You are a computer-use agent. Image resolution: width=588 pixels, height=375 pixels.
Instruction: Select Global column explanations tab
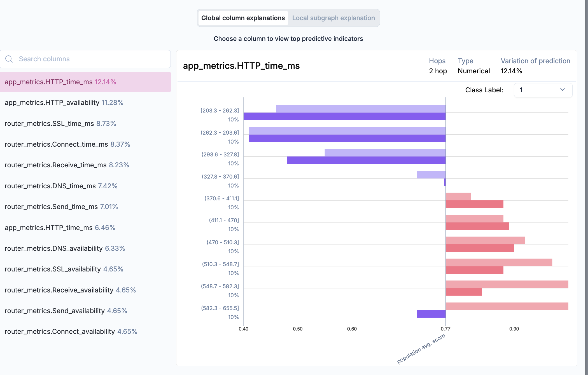243,18
